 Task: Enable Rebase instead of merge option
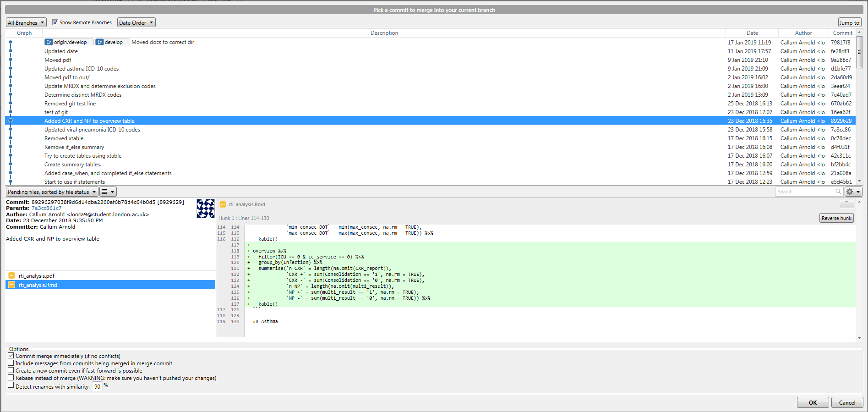tap(11, 378)
